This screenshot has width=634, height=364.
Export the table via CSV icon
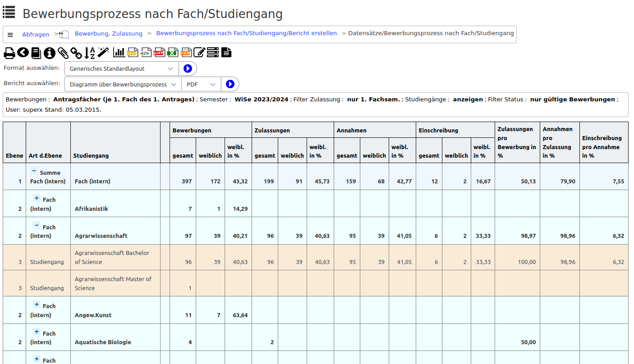click(x=186, y=53)
